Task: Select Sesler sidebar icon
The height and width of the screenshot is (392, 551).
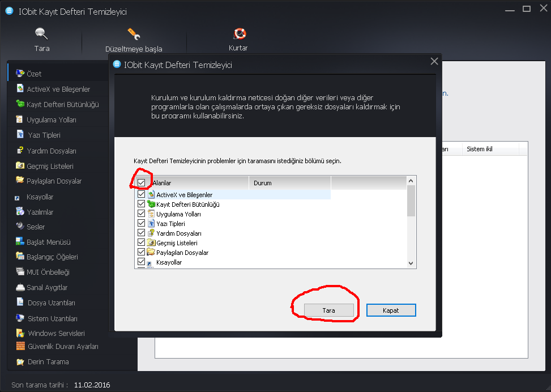Action: click(x=20, y=226)
